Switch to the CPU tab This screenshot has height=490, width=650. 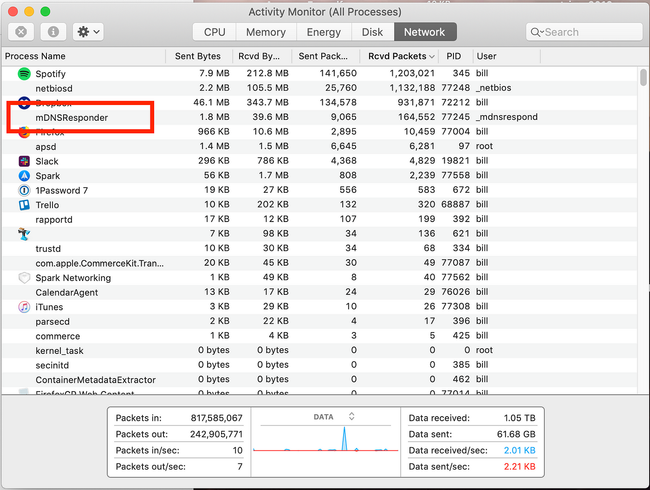tap(215, 32)
